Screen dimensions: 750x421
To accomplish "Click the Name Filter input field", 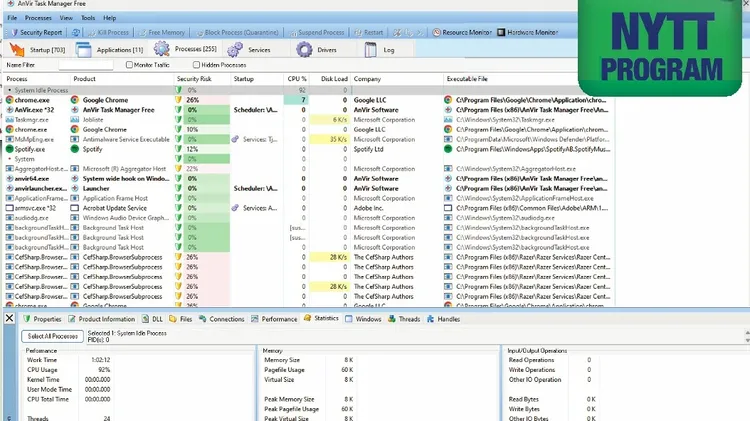I will click(86, 65).
